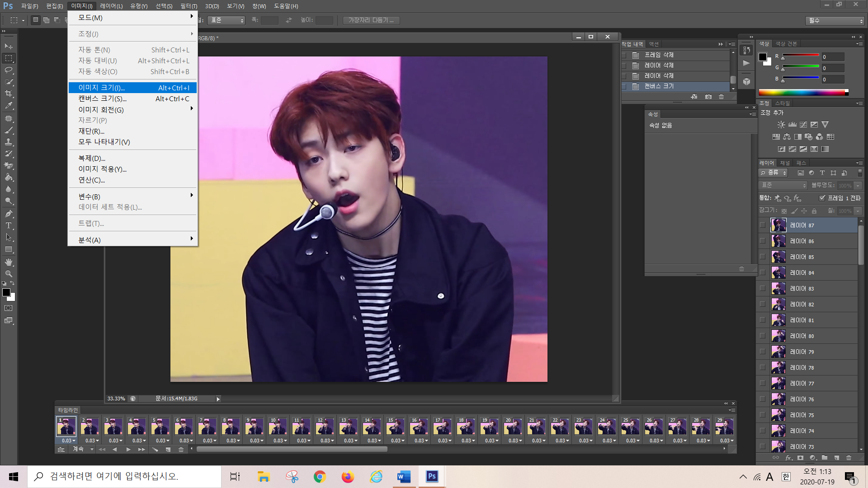Open the layer blending mode dropdown
Screen dimensions: 868x488
[x=783, y=185]
